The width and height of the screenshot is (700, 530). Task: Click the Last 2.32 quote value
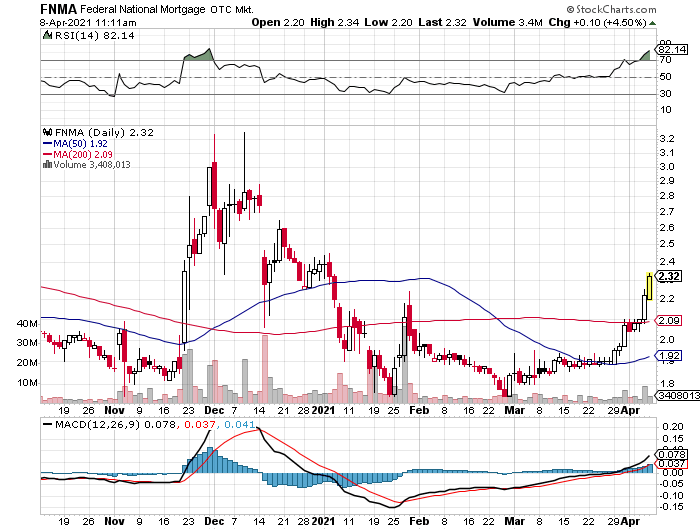[x=442, y=22]
